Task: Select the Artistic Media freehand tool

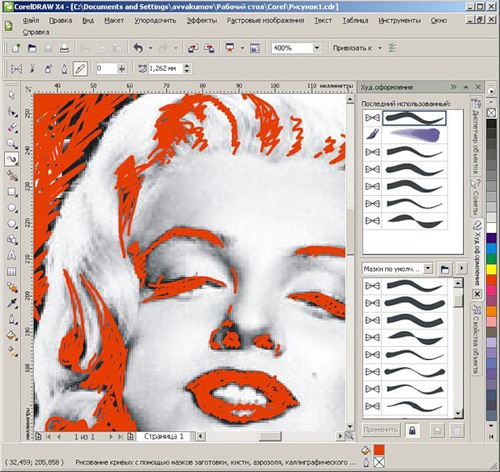Action: (x=12, y=159)
